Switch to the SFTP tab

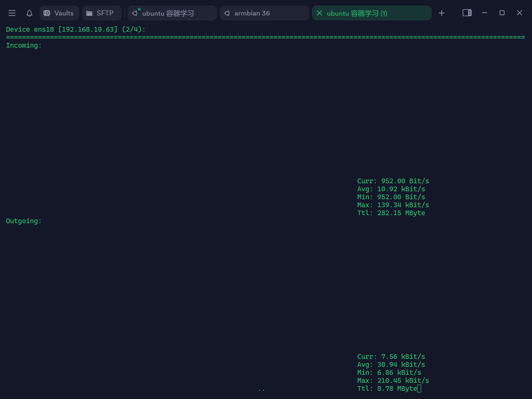(x=105, y=13)
